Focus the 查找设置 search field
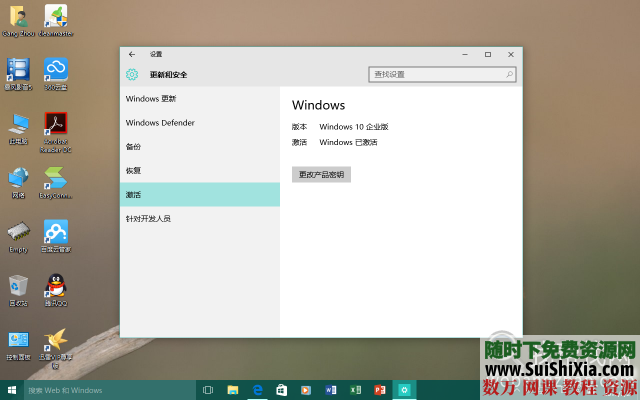This screenshot has height=400, width=640. point(442,74)
